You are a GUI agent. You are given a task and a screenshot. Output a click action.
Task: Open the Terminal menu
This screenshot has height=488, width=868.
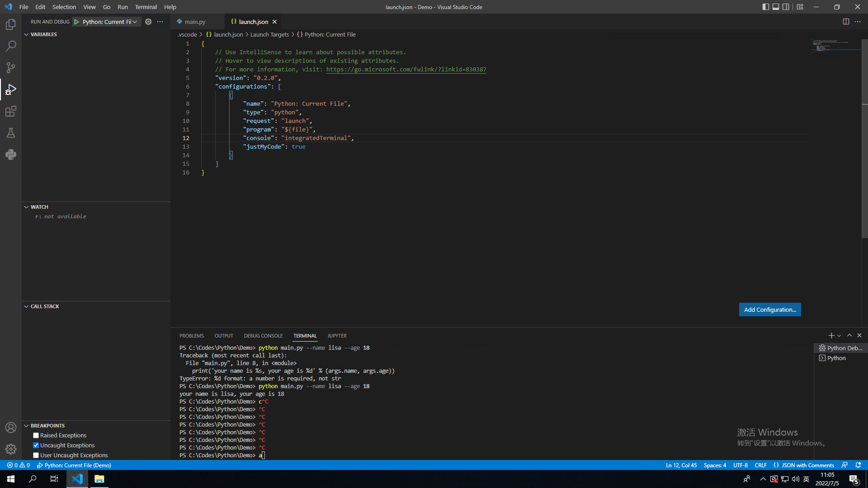click(146, 7)
